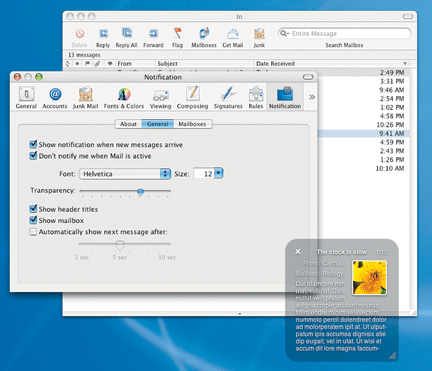Click the Subject column header
The image size is (432, 371).
pyautogui.click(x=205, y=63)
